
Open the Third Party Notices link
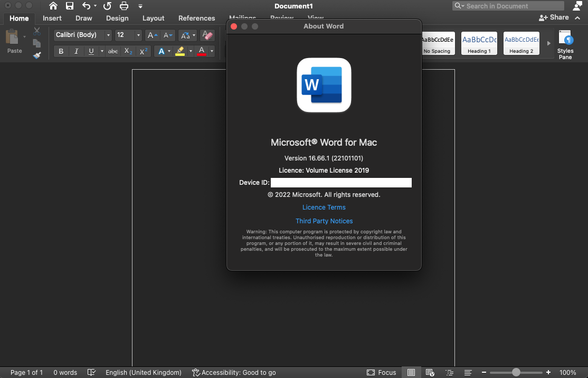click(324, 221)
